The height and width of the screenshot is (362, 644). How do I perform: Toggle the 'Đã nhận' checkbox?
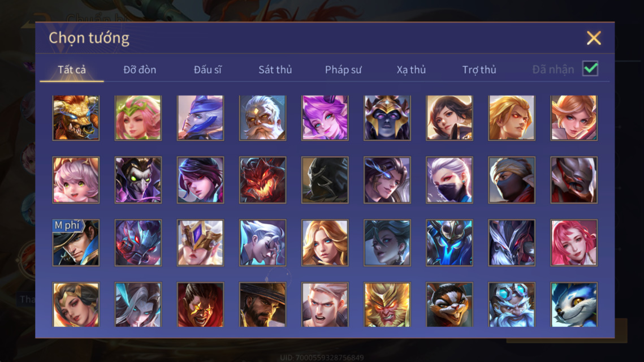click(590, 68)
